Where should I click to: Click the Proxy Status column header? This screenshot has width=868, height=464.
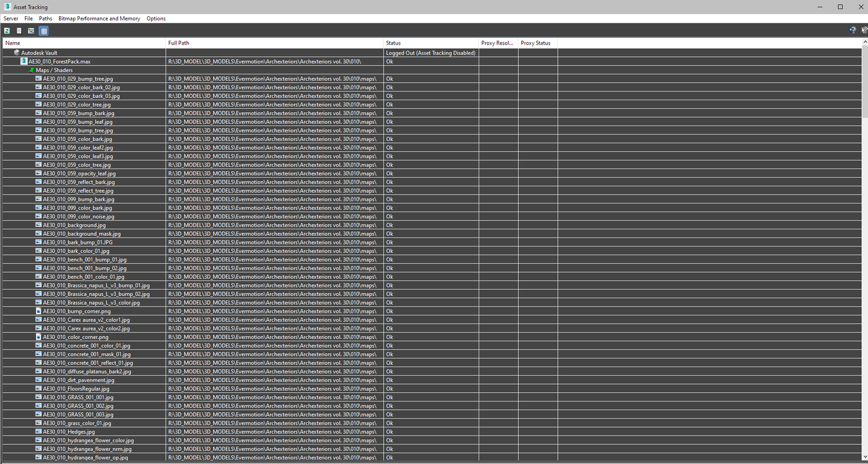click(x=538, y=43)
